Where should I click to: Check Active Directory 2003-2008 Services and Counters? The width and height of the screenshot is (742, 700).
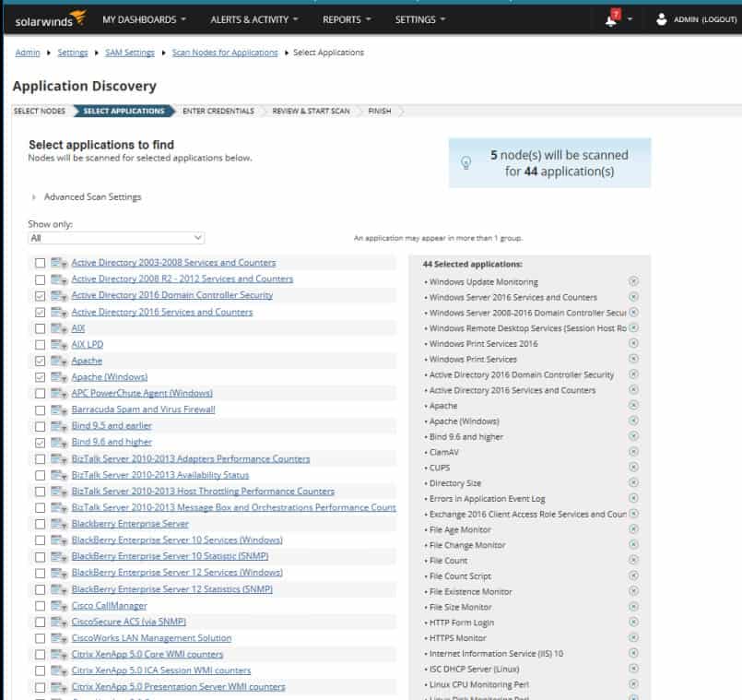coord(41,263)
